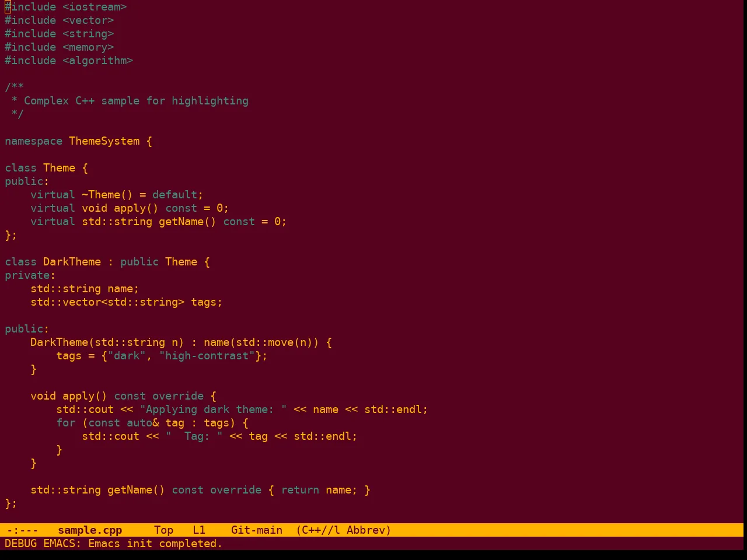Click 'getName()' in the virtual declaration
Screen dimensions: 747x560
click(x=187, y=222)
